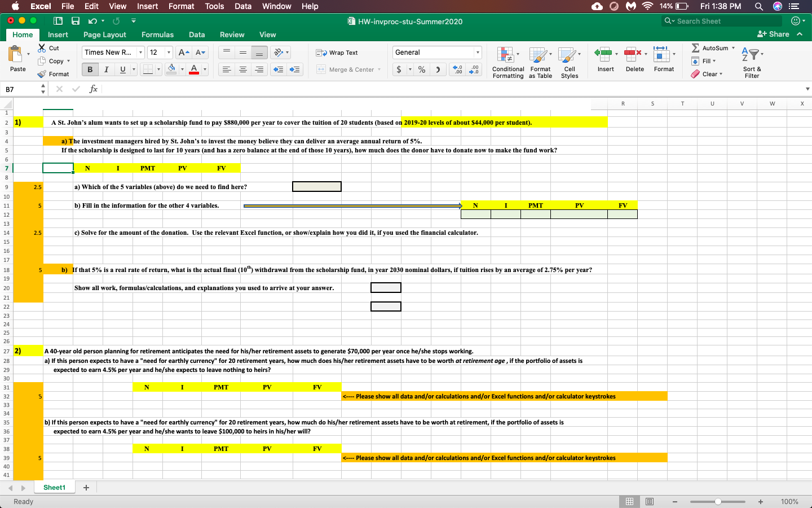
Task: Increase the cell indent
Action: (294, 69)
